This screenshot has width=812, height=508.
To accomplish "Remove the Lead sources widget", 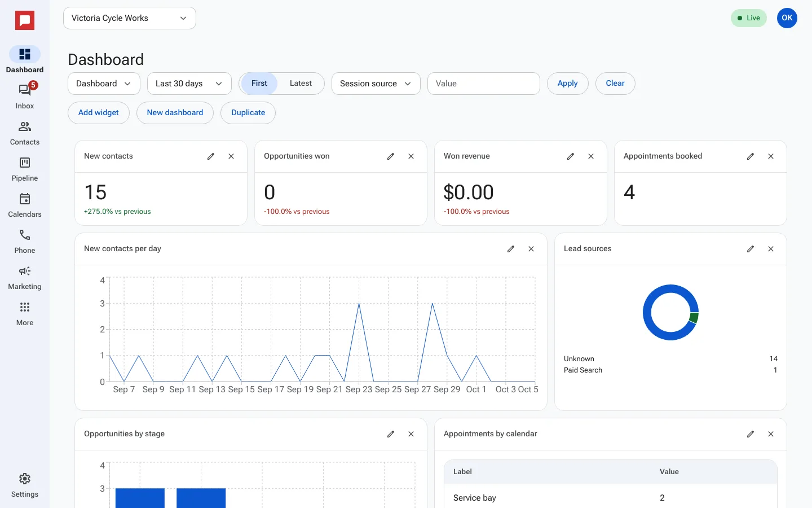I will point(771,249).
